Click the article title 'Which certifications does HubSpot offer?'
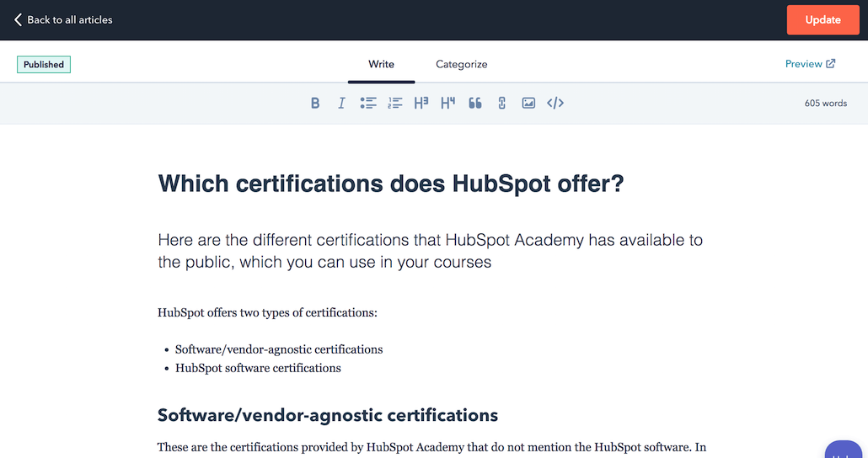This screenshot has height=458, width=868. (x=391, y=183)
